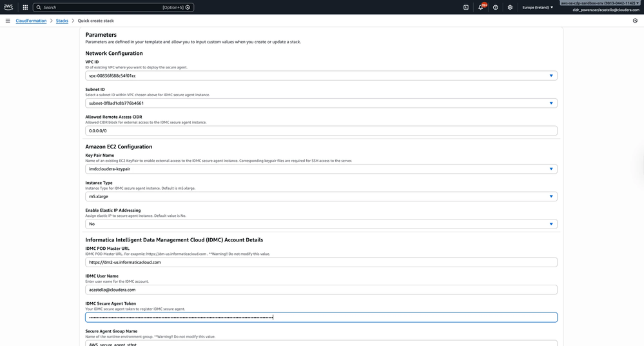Click the IDMC Secure Agent Token label
This screenshot has height=346, width=644.
click(110, 303)
